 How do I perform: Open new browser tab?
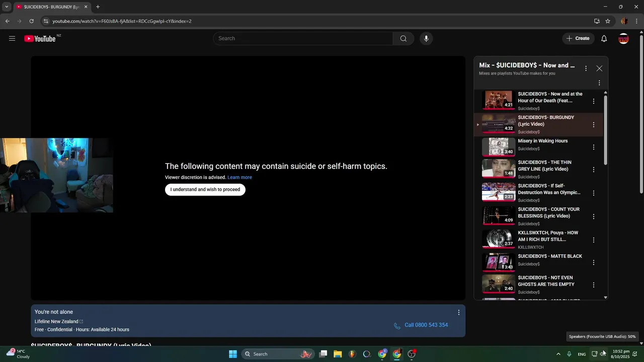98,7
